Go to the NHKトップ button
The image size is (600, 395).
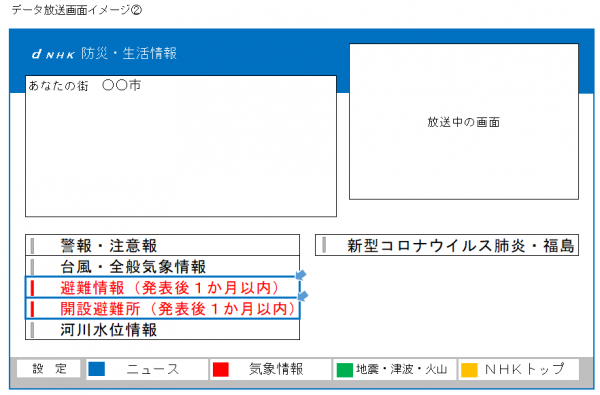click(518, 369)
